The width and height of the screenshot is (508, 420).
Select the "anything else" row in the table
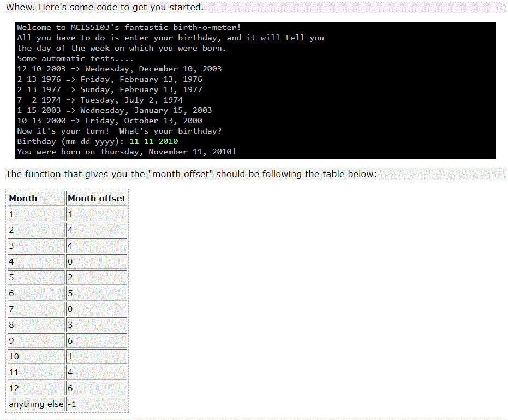point(36,404)
